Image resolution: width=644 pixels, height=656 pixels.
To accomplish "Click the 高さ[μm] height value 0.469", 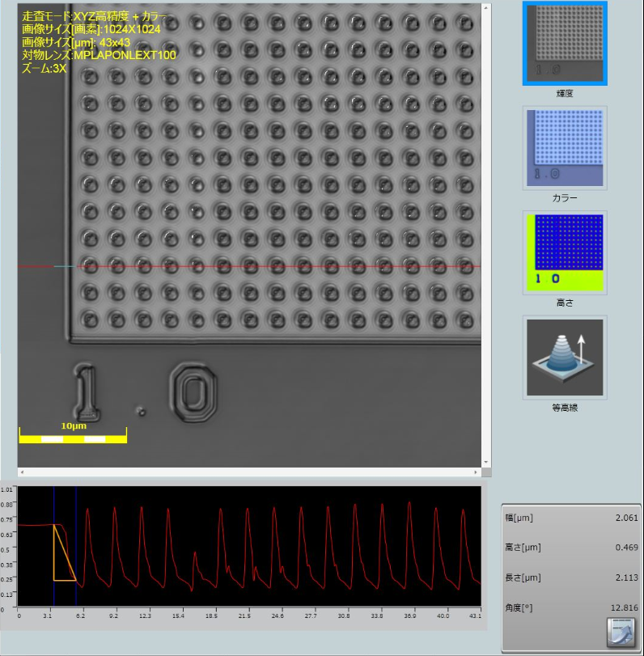I will pos(626,548).
